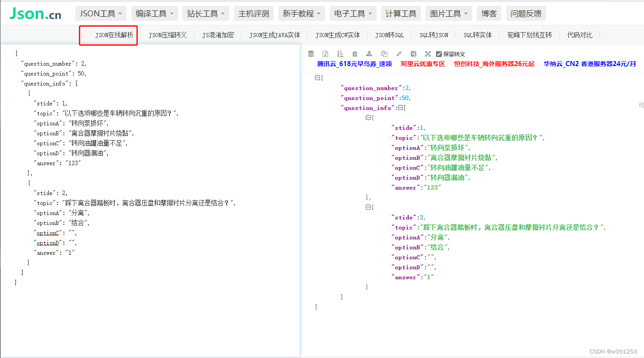Viewport: 644px width, 358px height.
Task: Click the left JSON input editor topic line for stide 2
Action: (135, 203)
